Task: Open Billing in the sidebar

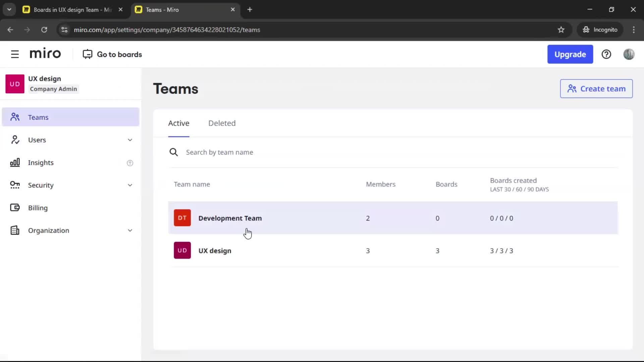Action: click(x=70, y=207)
